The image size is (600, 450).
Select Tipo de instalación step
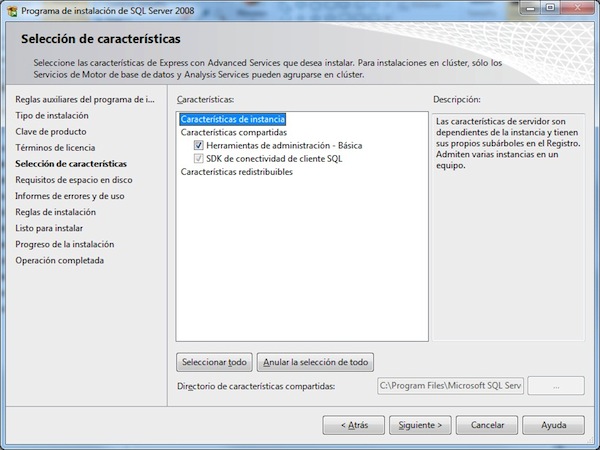tap(52, 116)
